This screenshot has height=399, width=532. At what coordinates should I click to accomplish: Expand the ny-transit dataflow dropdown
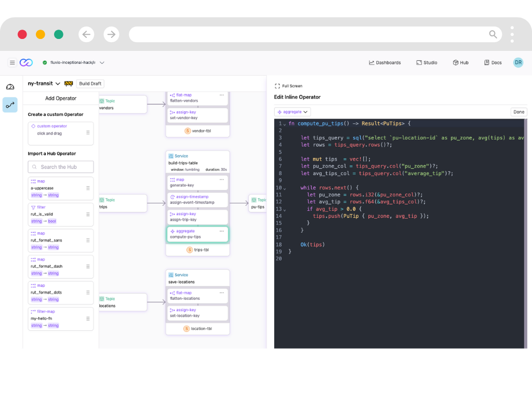[58, 84]
